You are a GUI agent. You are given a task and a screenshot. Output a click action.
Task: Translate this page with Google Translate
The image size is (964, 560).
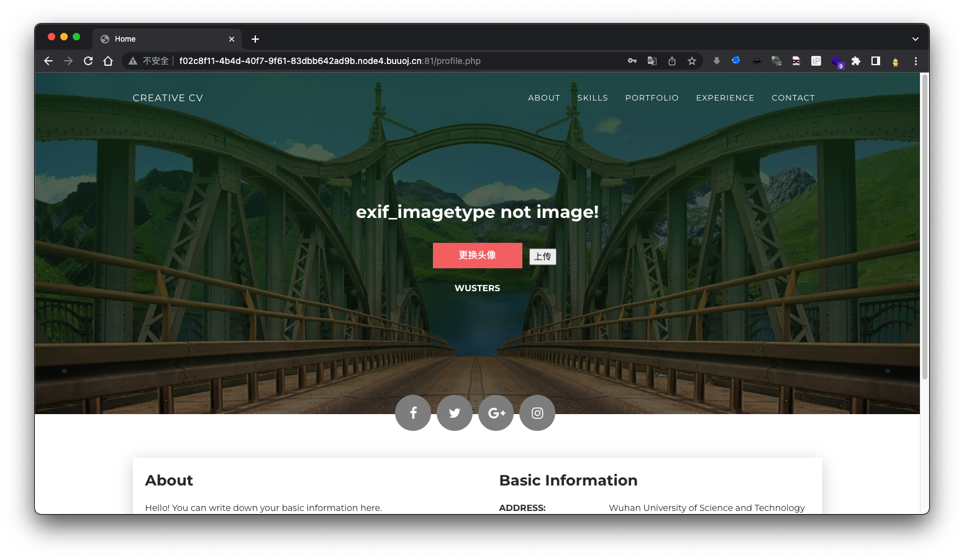[x=652, y=61]
